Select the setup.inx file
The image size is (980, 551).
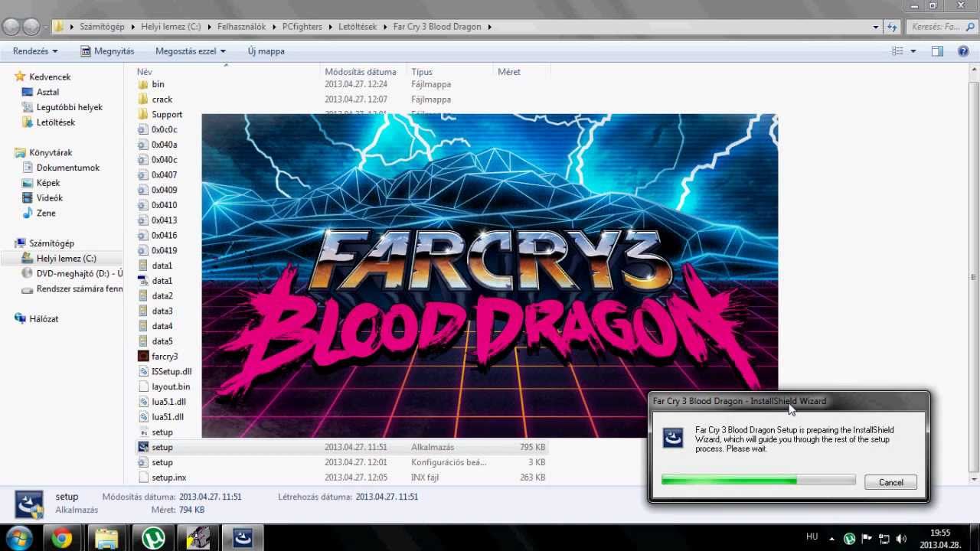click(168, 478)
